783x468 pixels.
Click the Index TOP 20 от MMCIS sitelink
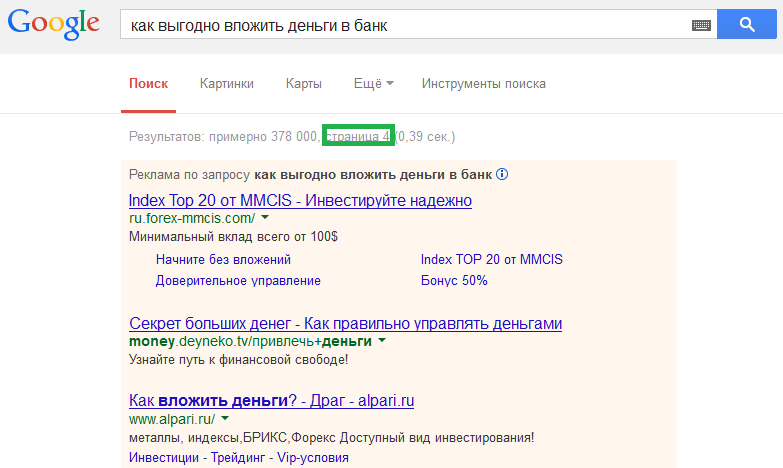[491, 260]
